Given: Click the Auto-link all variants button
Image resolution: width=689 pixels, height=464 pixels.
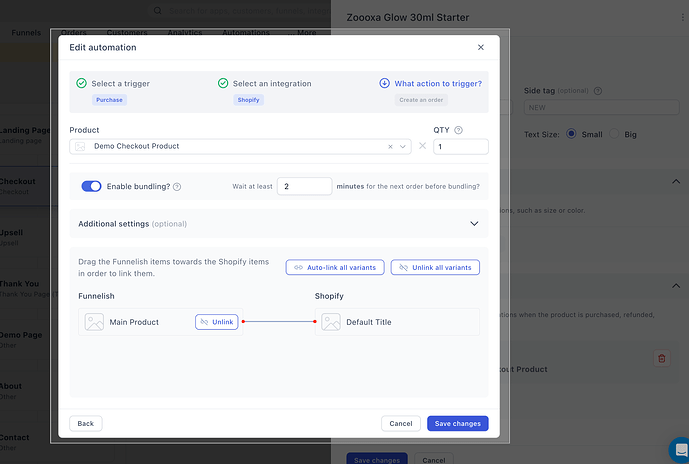Looking at the screenshot, I should (335, 267).
